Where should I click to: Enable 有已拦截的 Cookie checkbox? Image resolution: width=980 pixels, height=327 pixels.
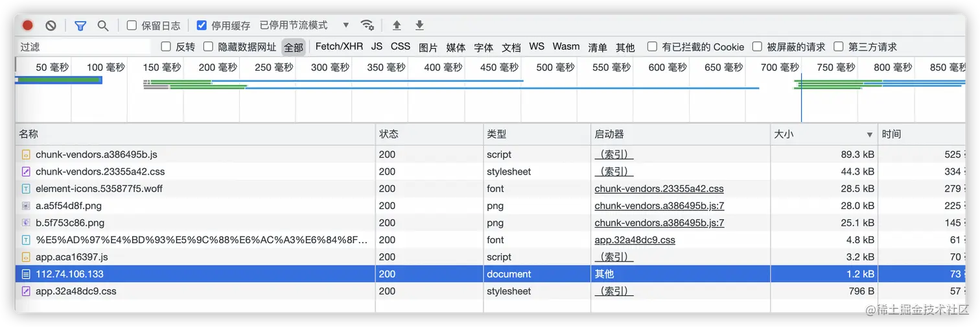click(x=652, y=47)
